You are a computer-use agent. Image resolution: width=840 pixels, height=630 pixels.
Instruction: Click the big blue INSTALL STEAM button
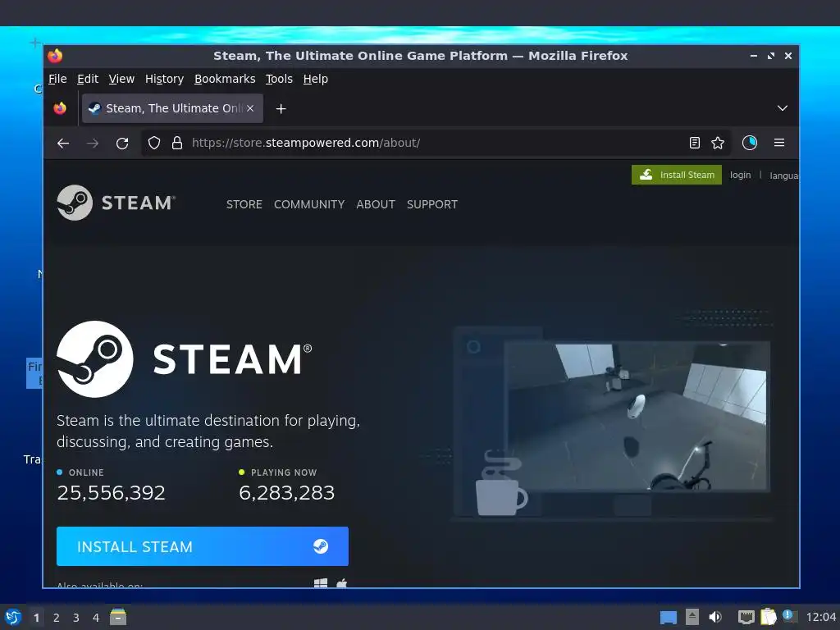(203, 546)
